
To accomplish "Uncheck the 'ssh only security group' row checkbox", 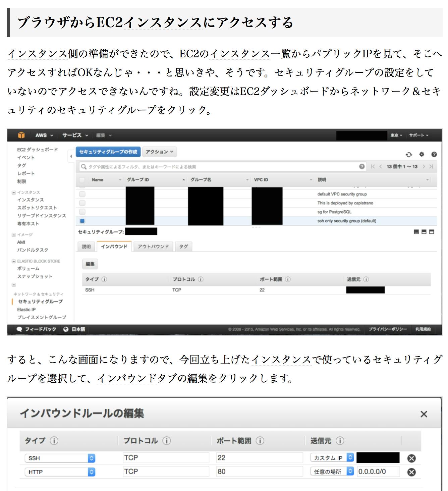I will click(x=82, y=221).
